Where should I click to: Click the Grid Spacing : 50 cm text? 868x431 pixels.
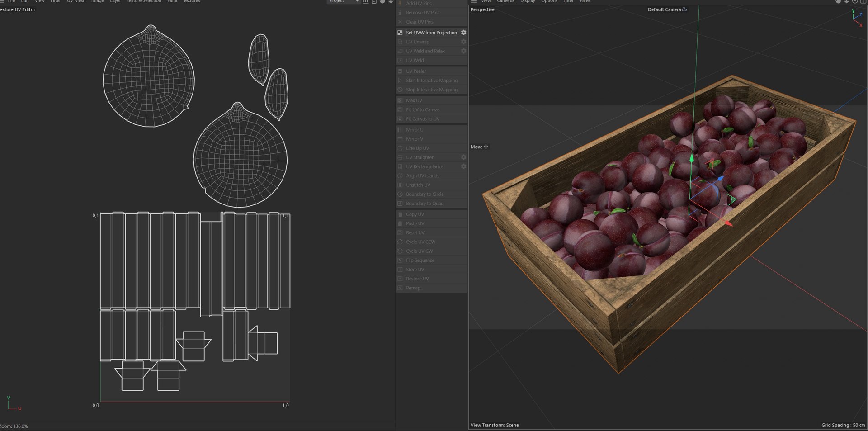[843, 425]
